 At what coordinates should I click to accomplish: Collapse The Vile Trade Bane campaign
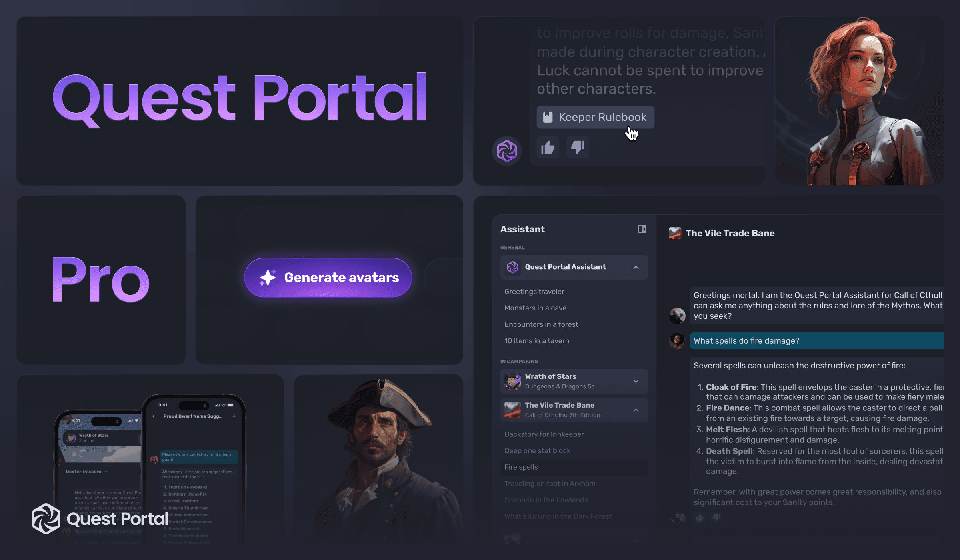coord(637,409)
